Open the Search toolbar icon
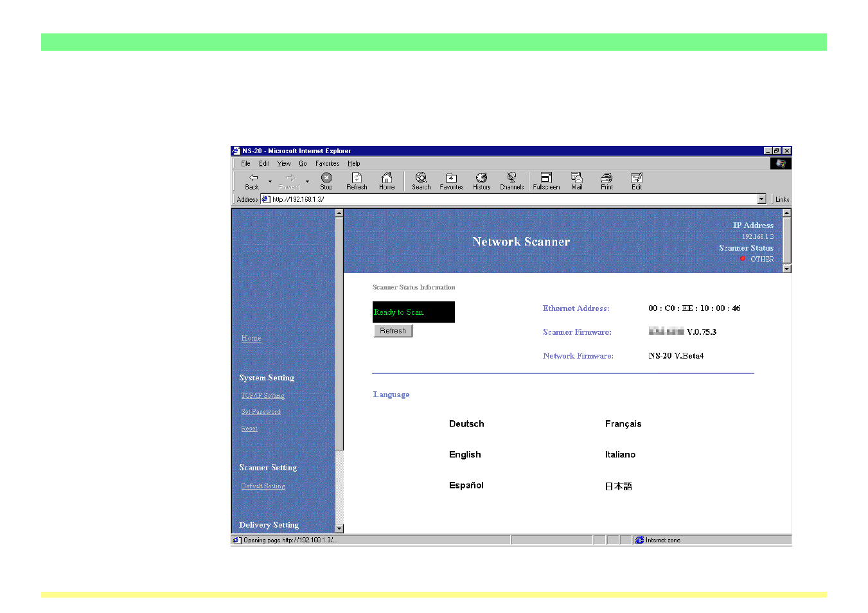 point(421,181)
